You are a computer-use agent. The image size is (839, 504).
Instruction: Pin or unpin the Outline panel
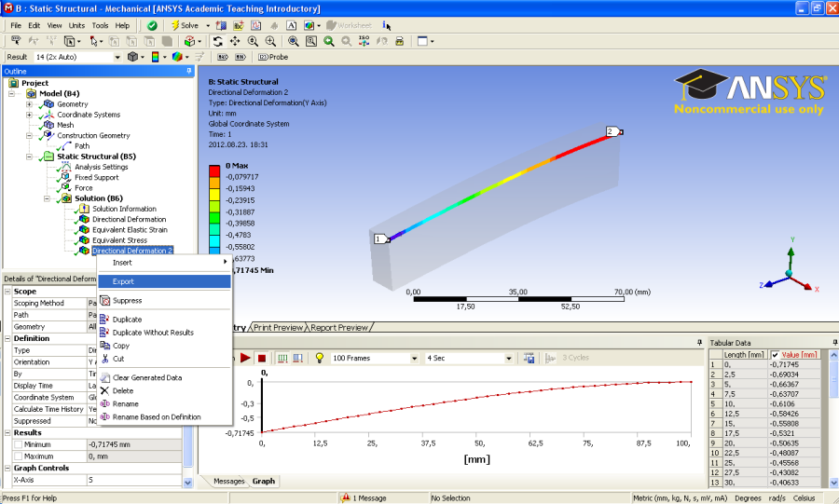189,71
